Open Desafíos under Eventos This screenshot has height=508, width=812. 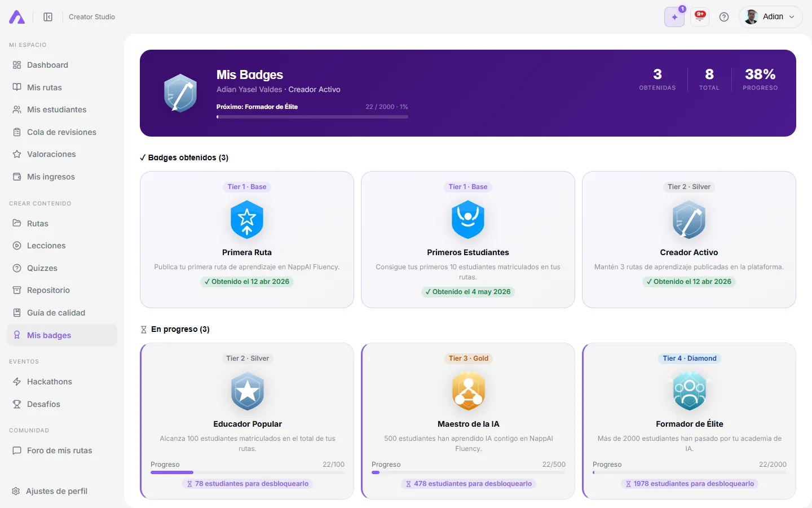click(62, 404)
